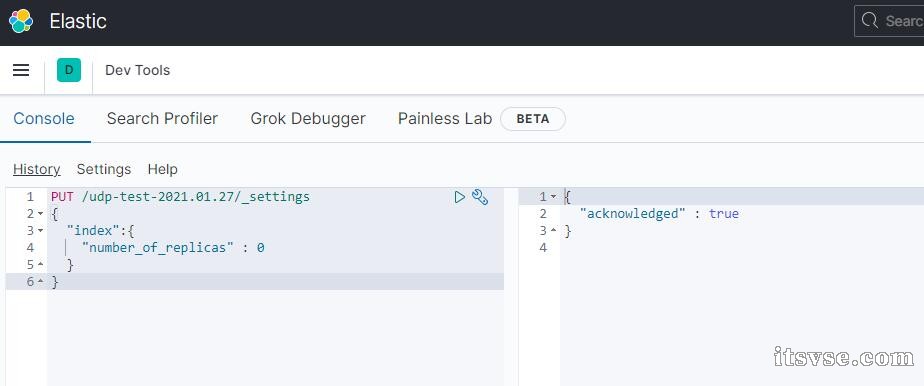Click the value 0 on line 4
This screenshot has height=386, width=924.
pos(260,248)
